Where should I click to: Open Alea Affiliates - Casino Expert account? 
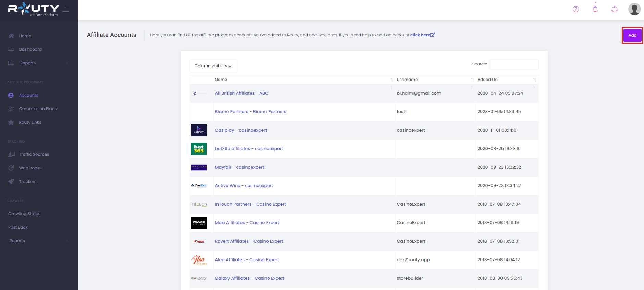click(x=247, y=260)
